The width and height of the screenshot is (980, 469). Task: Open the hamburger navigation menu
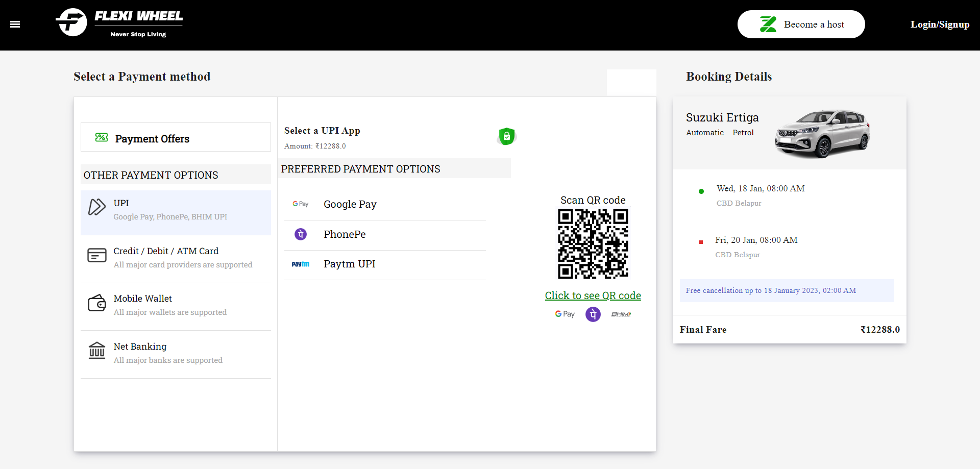pos(15,24)
